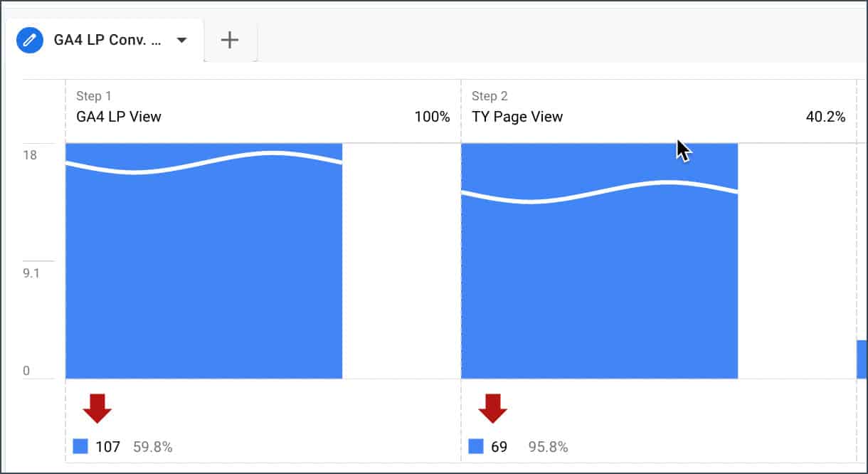The height and width of the screenshot is (474, 868).
Task: Click the 59.8% abandonment rate
Action: (x=153, y=447)
